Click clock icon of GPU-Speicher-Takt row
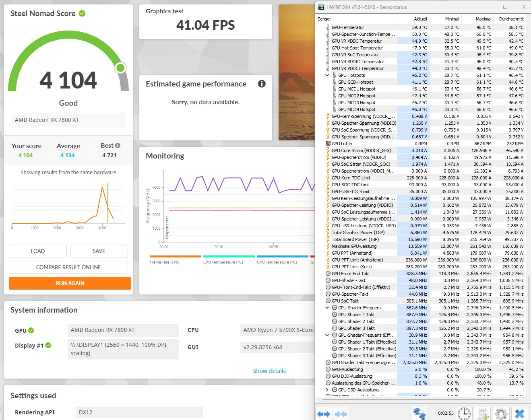This screenshot has width=531, height=420. pos(328,294)
